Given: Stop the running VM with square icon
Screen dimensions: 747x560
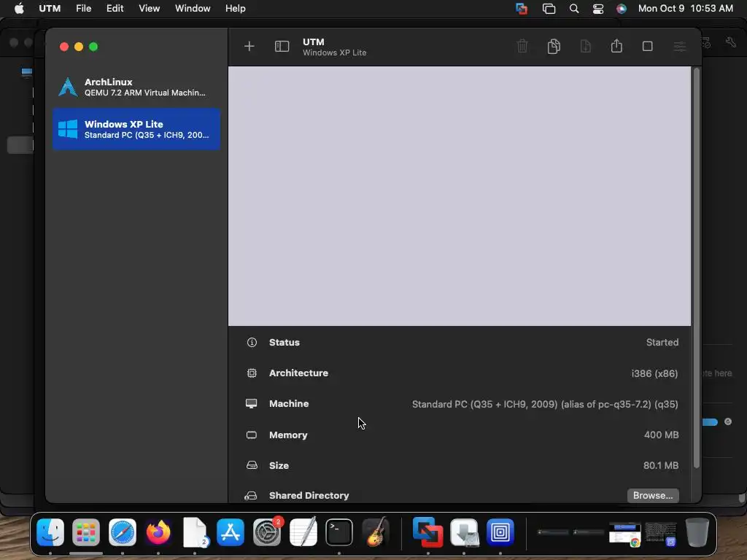Looking at the screenshot, I should point(648,46).
